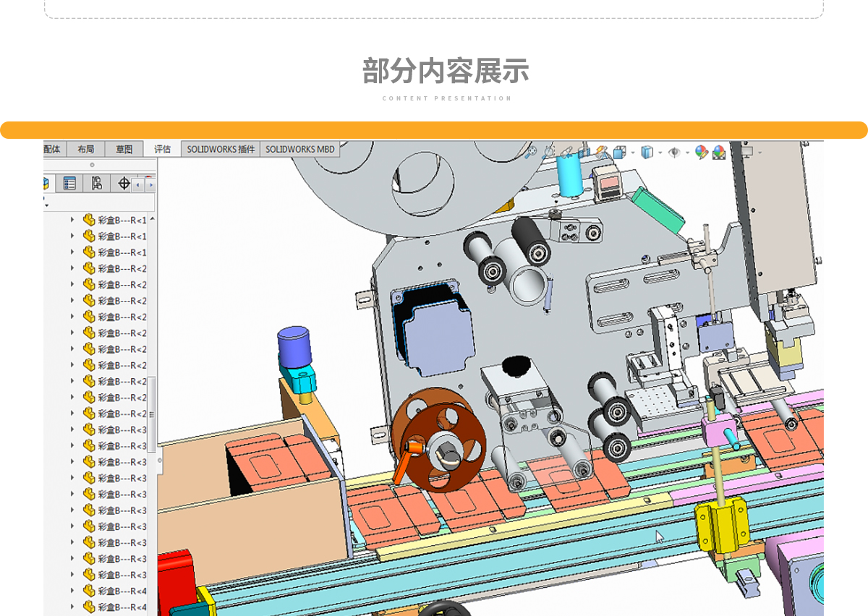Toggle the Section View icon
868x616 pixels.
[x=584, y=152]
